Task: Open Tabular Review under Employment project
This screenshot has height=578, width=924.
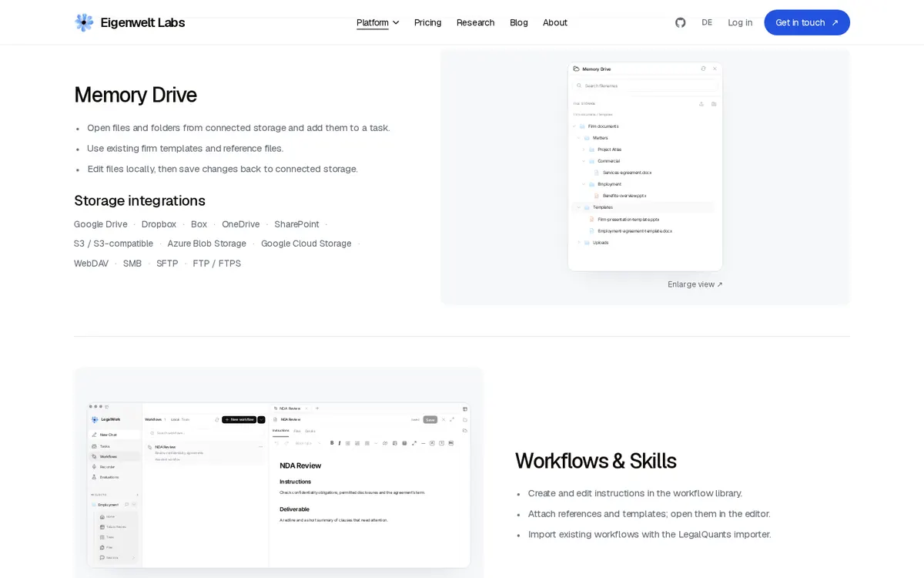Action: point(112,527)
